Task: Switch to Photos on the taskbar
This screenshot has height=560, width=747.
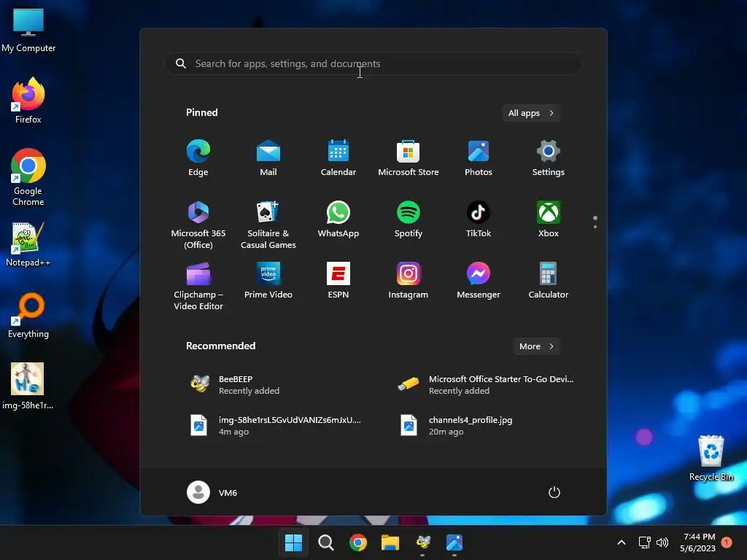Action: point(454,542)
